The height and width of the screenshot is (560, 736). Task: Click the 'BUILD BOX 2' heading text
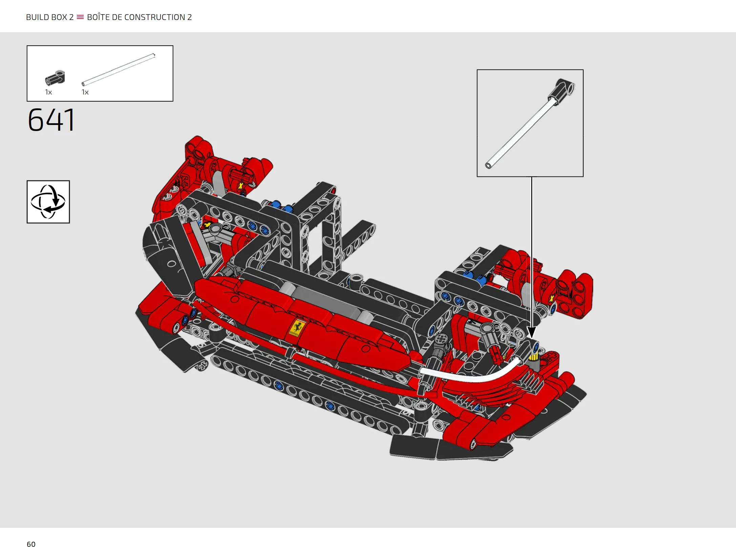tap(50, 17)
